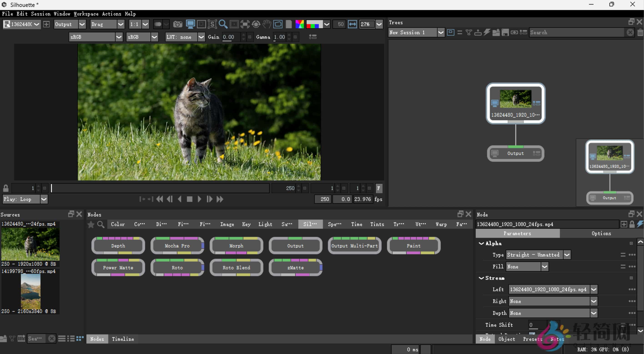Click the favorites star icon in Nodes panel
The height and width of the screenshot is (354, 644).
(x=91, y=224)
